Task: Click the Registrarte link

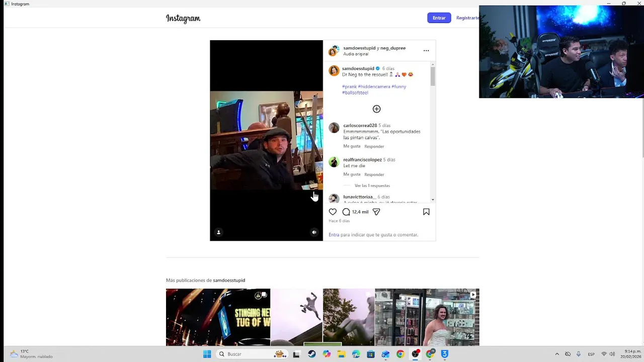Action: tap(467, 18)
